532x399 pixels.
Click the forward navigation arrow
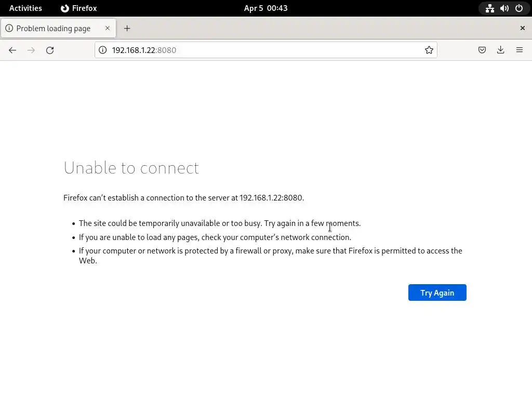31,50
